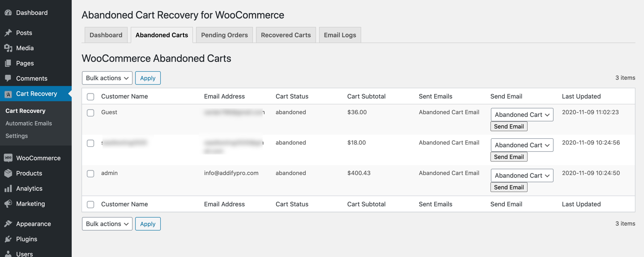Click the Posts pushpin icon
This screenshot has width=644, height=257.
pos(8,33)
